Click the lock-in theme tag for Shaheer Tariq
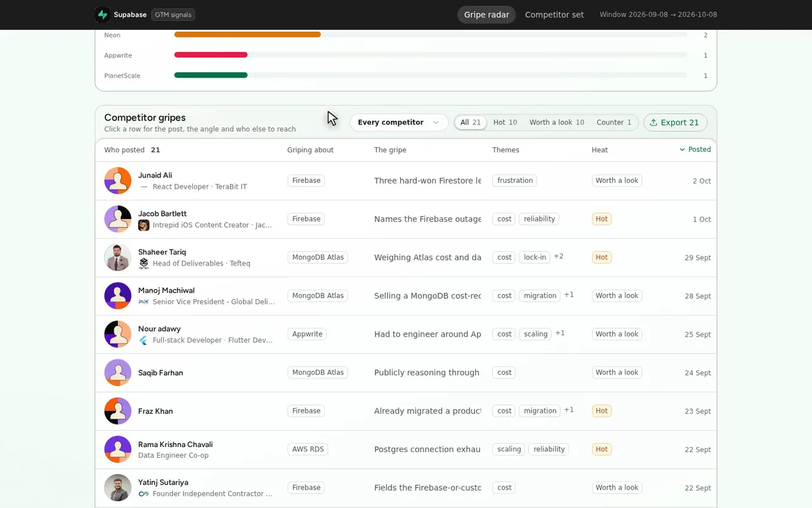This screenshot has width=812, height=508. click(x=535, y=258)
